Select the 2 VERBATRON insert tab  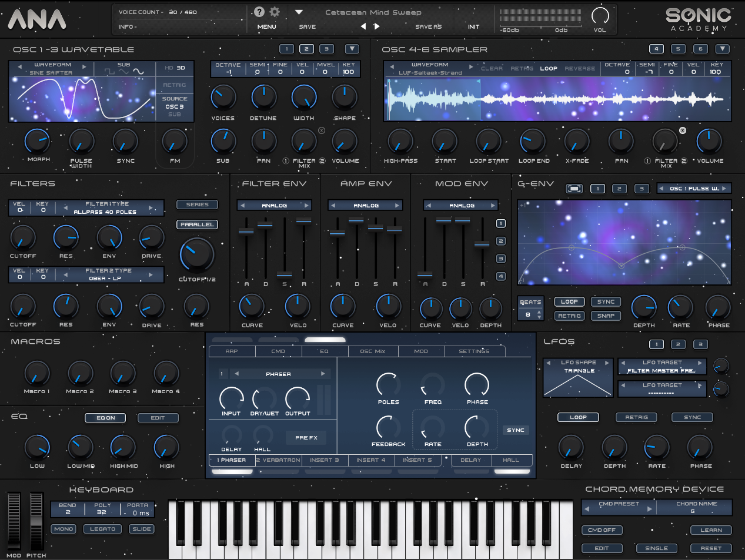[278, 460]
